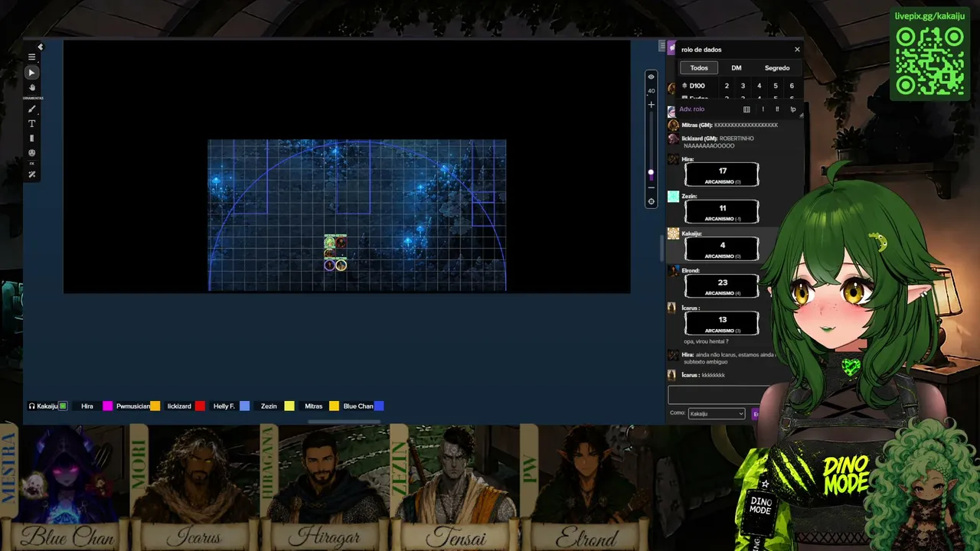Image resolution: width=980 pixels, height=551 pixels.
Task: Click the Helly F. player name
Action: pyautogui.click(x=224, y=406)
